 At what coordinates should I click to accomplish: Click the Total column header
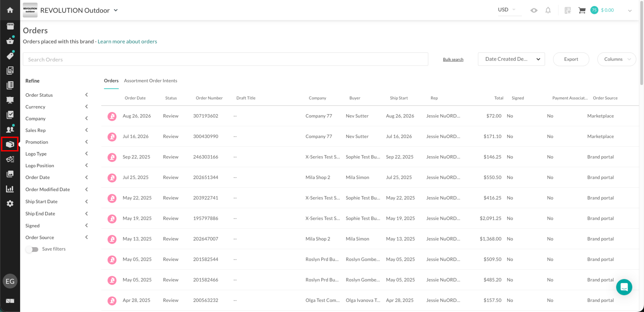coord(499,98)
